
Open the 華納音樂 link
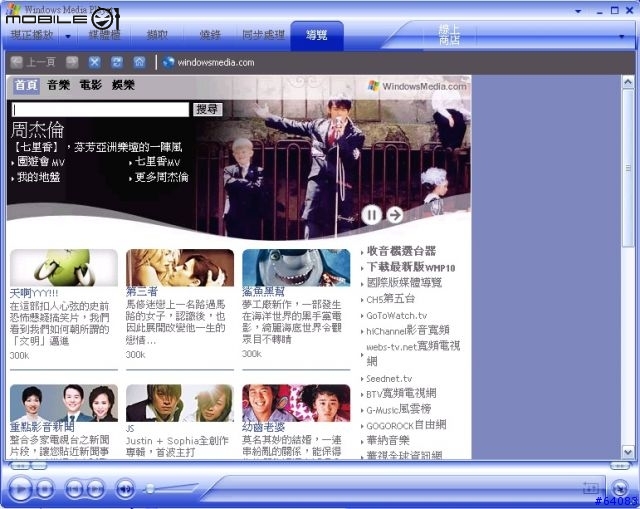pyautogui.click(x=388, y=440)
